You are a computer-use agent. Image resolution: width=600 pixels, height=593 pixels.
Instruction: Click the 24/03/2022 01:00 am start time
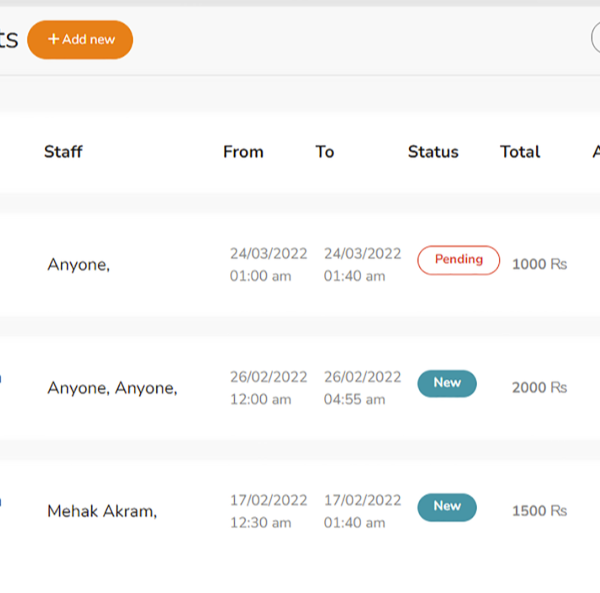tap(268, 265)
